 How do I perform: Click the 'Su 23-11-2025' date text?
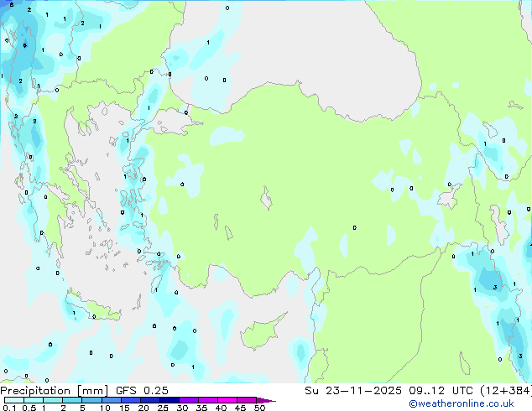click(x=353, y=391)
